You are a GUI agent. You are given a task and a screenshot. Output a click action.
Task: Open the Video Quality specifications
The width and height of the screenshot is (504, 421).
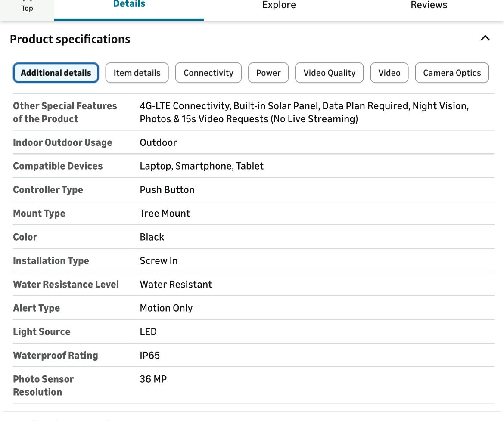[329, 73]
